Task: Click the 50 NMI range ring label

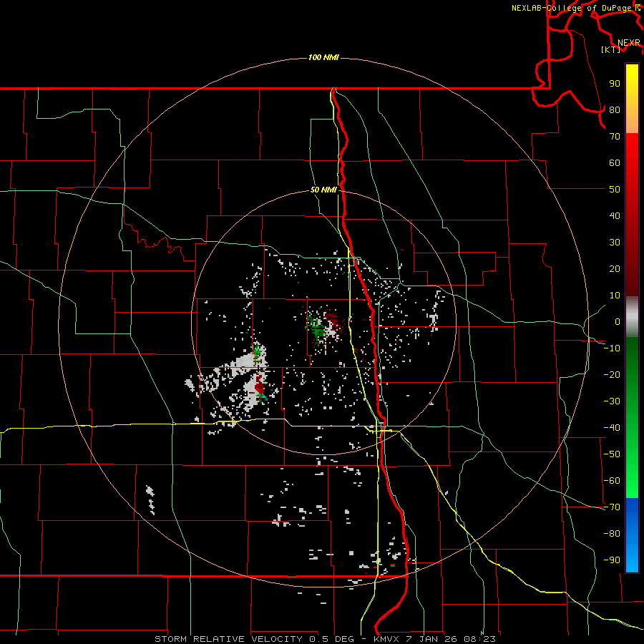Action: [323, 190]
